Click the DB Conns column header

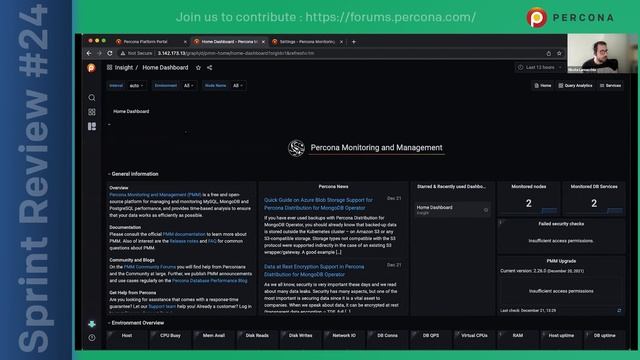coord(387,336)
